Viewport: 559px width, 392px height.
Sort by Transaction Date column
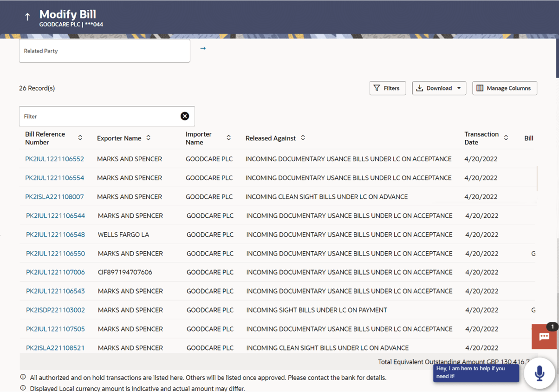click(506, 138)
